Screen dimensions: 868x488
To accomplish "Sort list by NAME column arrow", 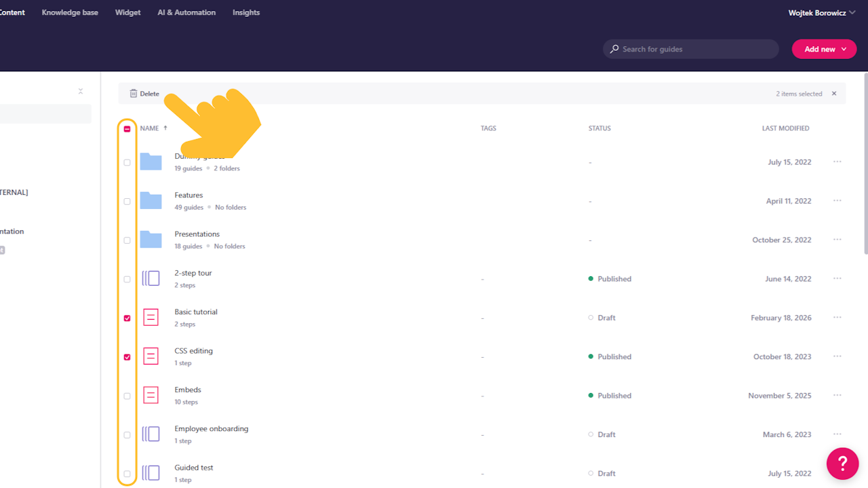I will pos(165,128).
